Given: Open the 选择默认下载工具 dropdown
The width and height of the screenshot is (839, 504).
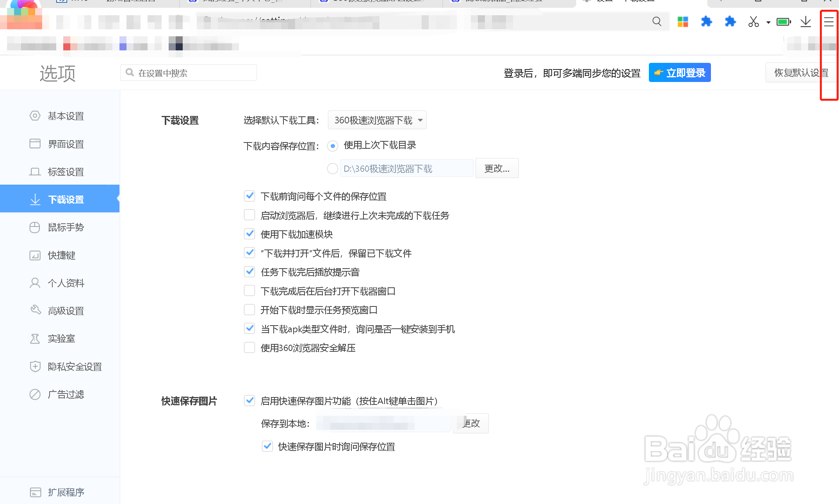Looking at the screenshot, I should pos(377,120).
